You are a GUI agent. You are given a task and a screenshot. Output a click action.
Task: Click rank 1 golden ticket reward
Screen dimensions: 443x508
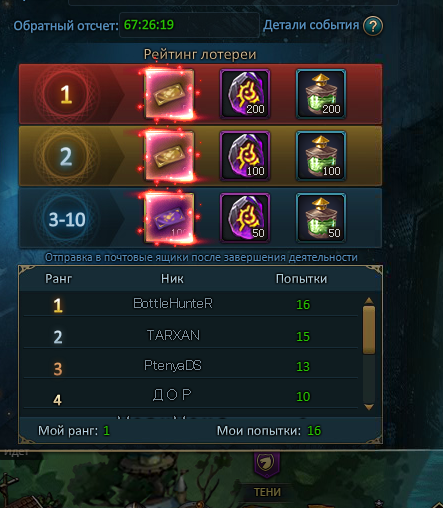[169, 94]
